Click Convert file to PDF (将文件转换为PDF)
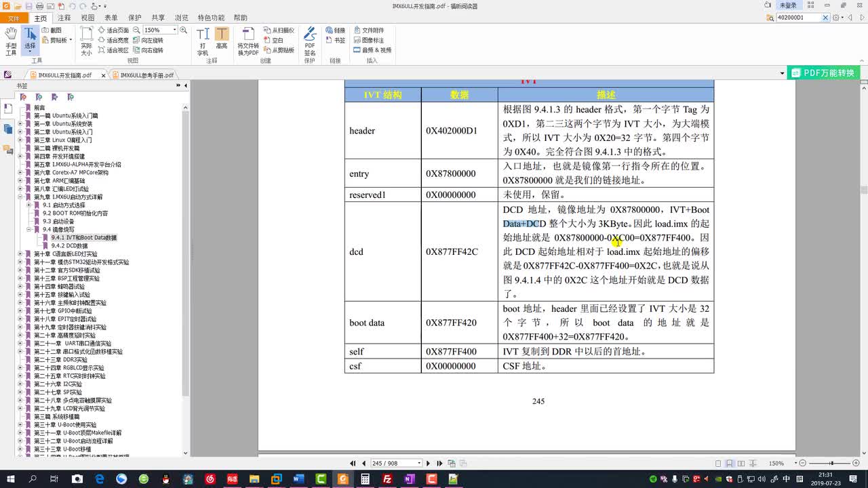 coord(248,41)
